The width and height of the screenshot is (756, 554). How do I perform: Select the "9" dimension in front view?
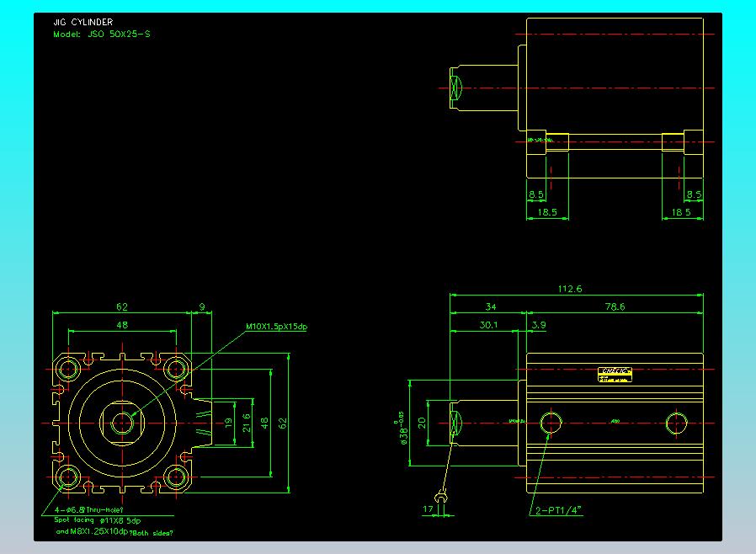(202, 306)
